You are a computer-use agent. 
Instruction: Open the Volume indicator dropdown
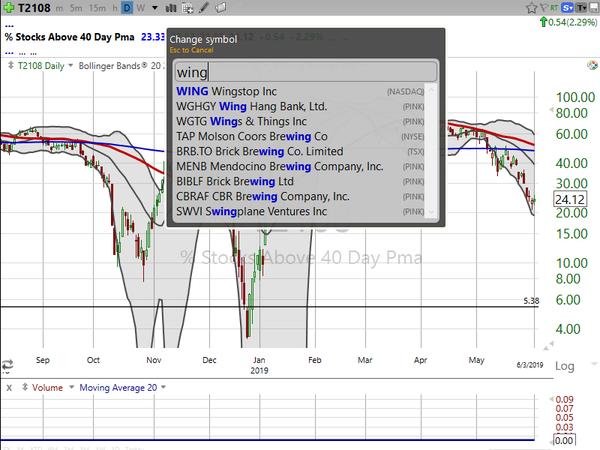pyautogui.click(x=72, y=387)
